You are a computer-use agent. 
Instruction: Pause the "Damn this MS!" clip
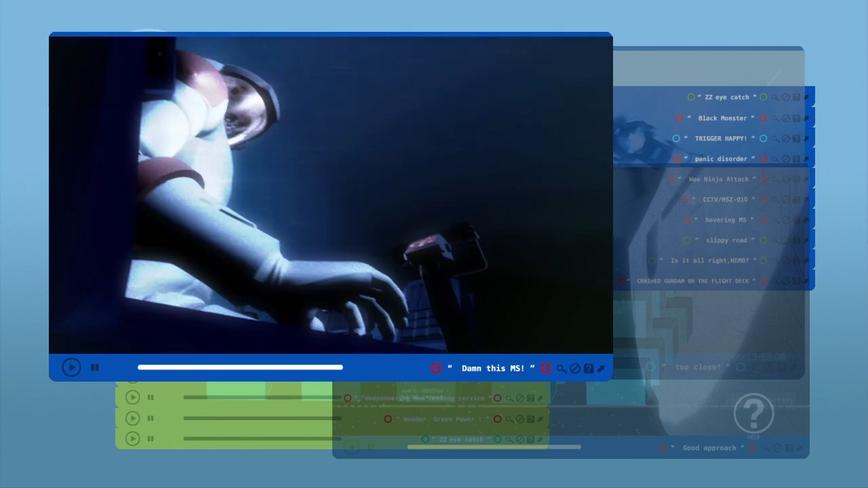[x=95, y=367]
